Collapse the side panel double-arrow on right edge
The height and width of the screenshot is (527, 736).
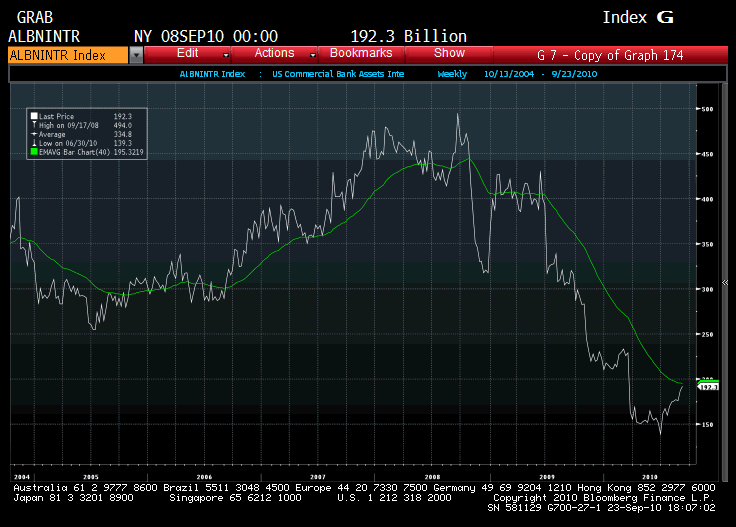tap(725, 283)
